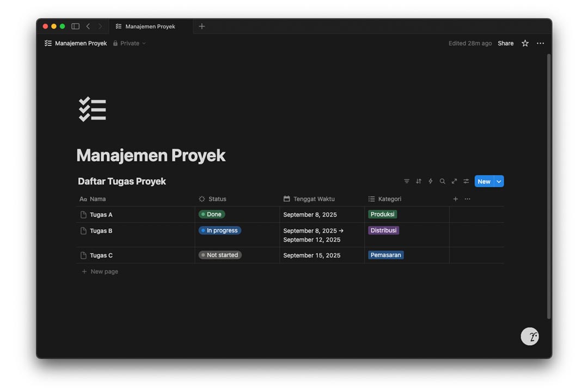The height and width of the screenshot is (392, 588).
Task: Open the page options three-dot menu
Action: [541, 43]
